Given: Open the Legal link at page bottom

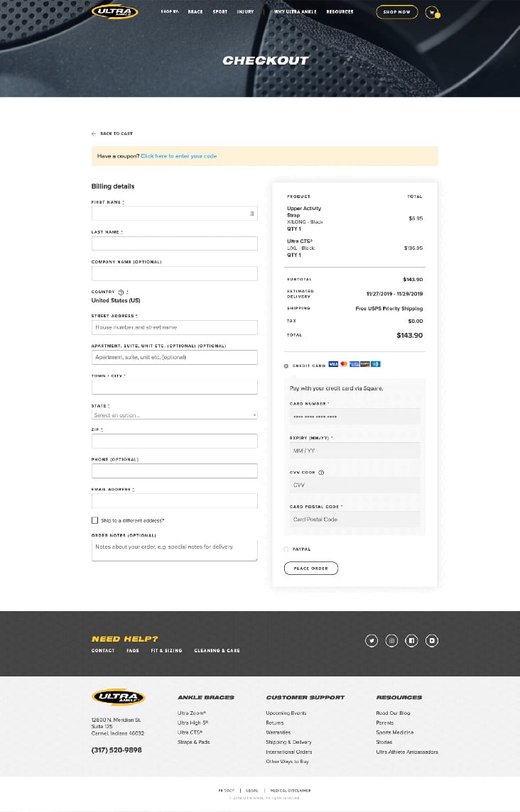Looking at the screenshot, I should (252, 791).
